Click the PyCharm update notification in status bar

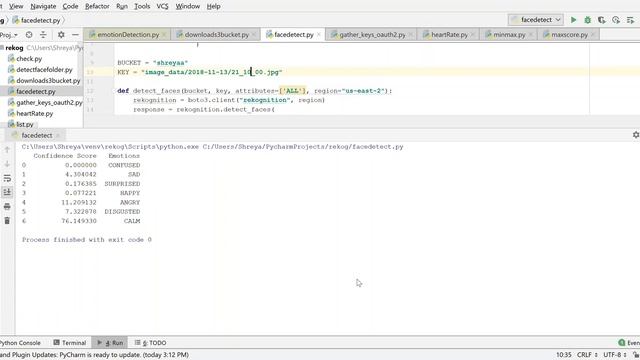pos(95,355)
